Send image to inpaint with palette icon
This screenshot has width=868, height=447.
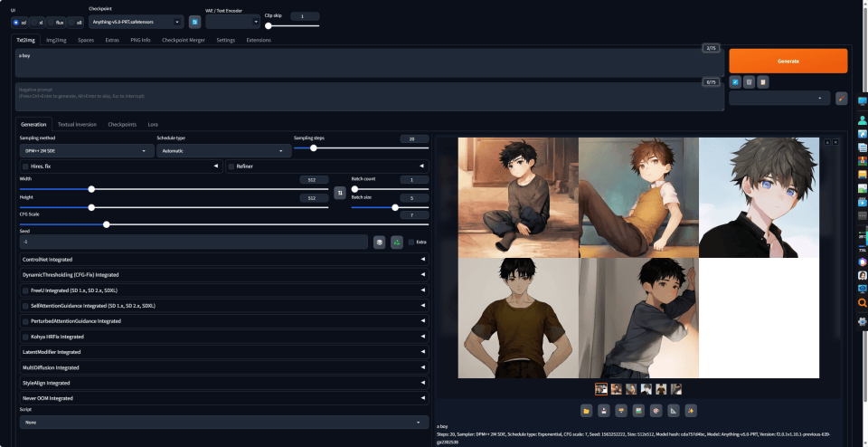pos(656,411)
